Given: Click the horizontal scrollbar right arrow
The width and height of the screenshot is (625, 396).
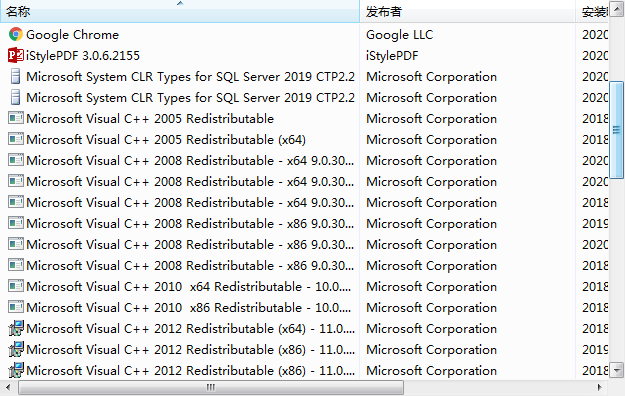Looking at the screenshot, I should pyautogui.click(x=599, y=387).
